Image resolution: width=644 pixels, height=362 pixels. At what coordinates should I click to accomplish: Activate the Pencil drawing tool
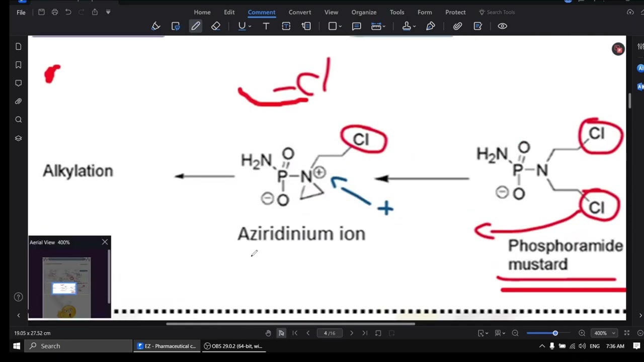click(196, 26)
